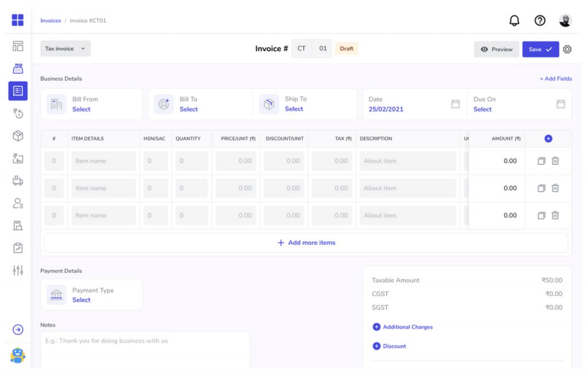The image size is (588, 375).
Task: Open the building sidebar icon
Action: pyautogui.click(x=18, y=225)
